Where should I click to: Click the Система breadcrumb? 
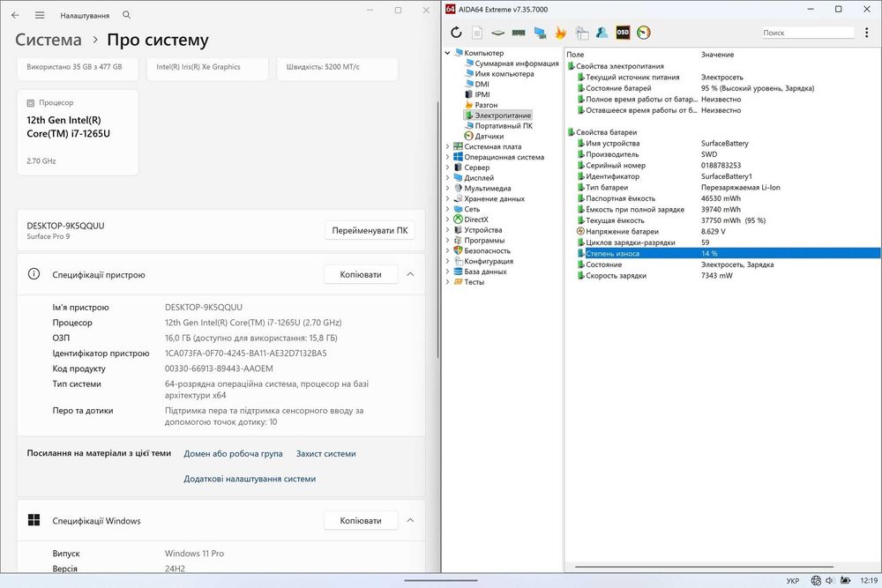tap(49, 40)
